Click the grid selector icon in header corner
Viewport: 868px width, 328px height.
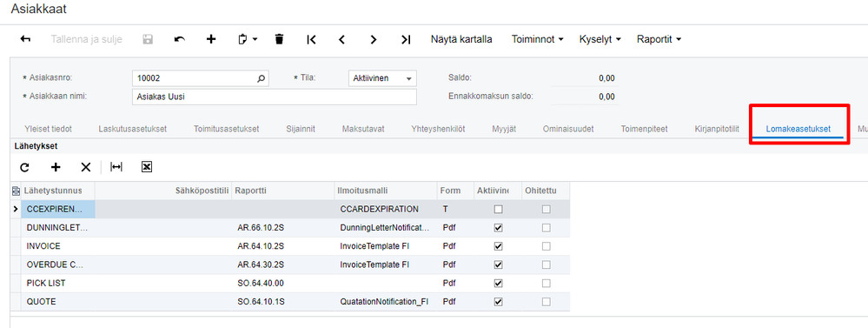(16, 191)
